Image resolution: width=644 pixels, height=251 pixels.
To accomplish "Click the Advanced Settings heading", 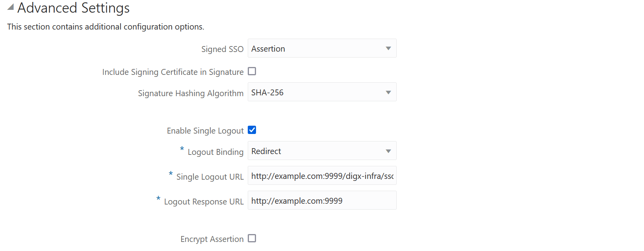I will tap(73, 8).
